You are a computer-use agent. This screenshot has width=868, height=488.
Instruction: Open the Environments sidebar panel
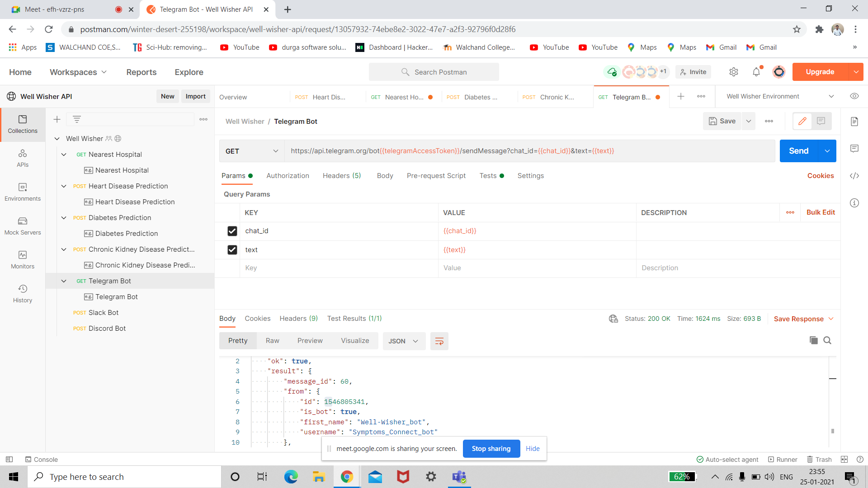click(x=23, y=192)
